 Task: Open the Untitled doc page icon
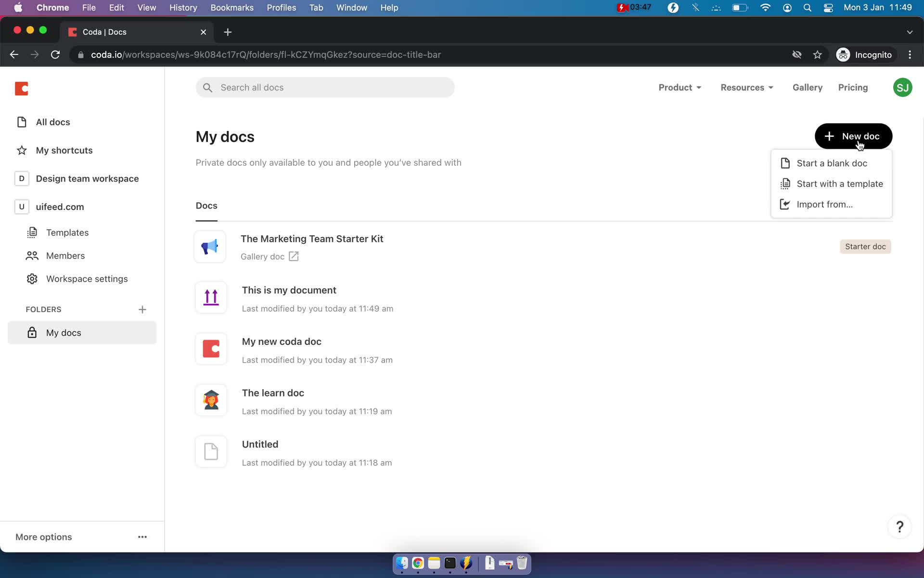coord(211,452)
